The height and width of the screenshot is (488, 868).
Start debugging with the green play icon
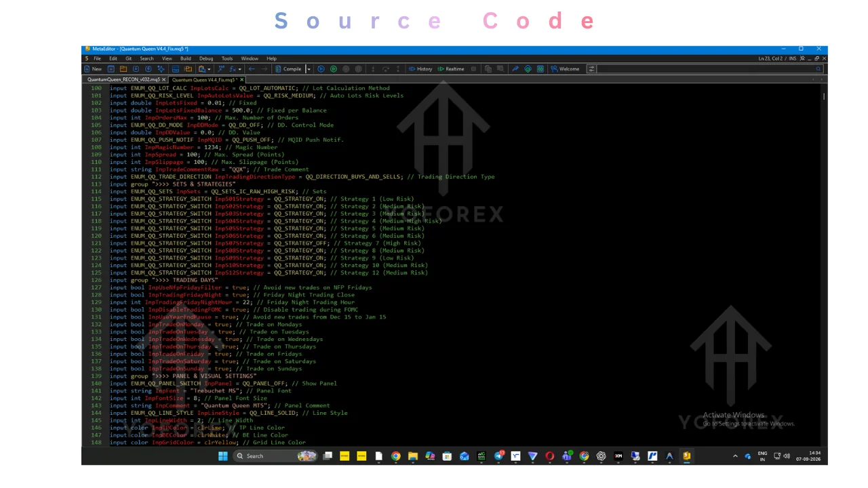(x=334, y=68)
